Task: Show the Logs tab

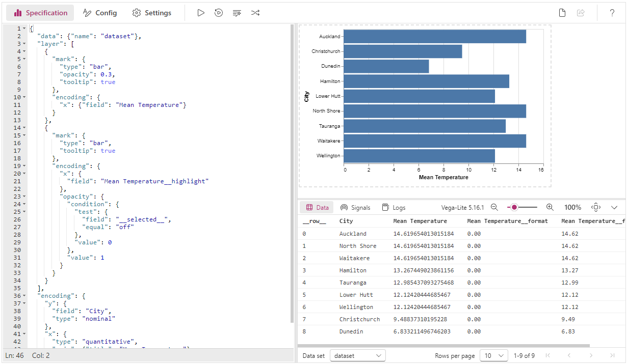Action: pyautogui.click(x=394, y=207)
